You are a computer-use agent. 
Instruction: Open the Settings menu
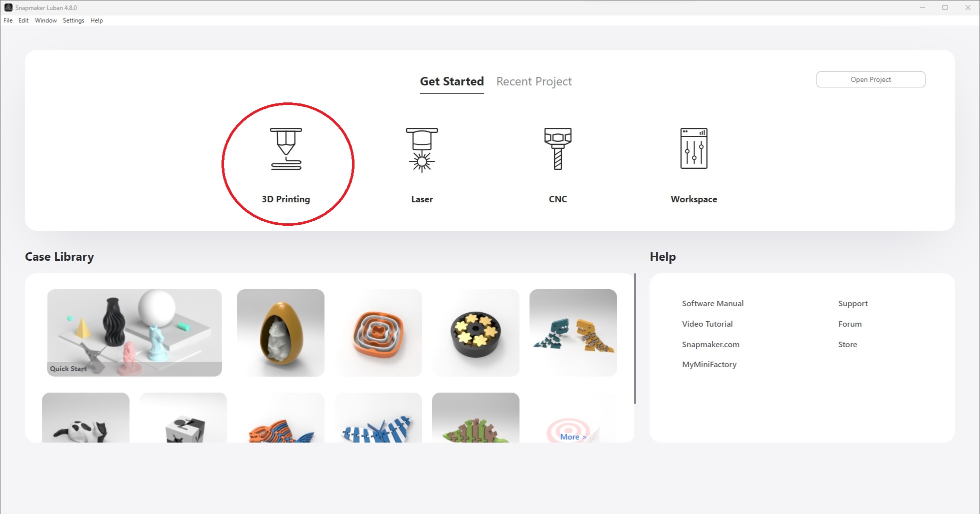click(73, 20)
